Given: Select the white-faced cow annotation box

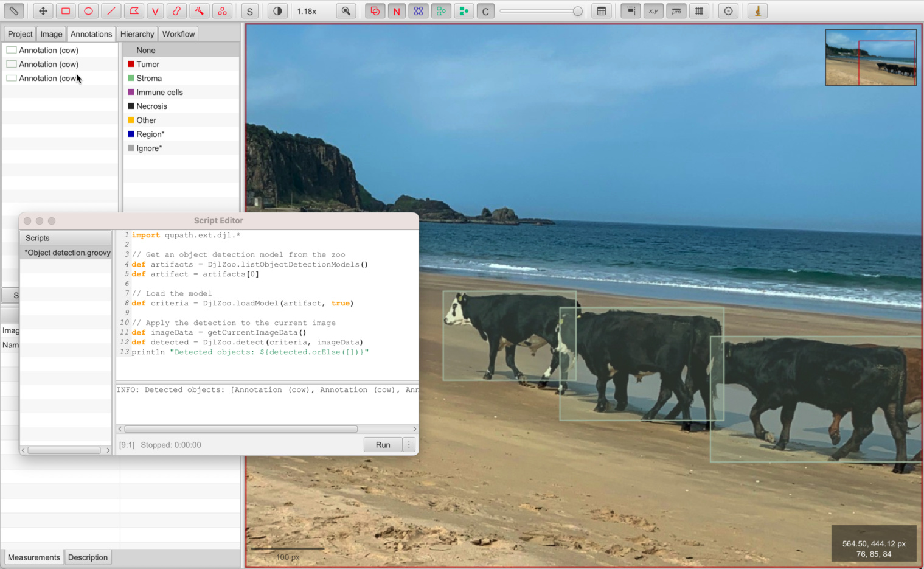Looking at the screenshot, I should tap(509, 335).
